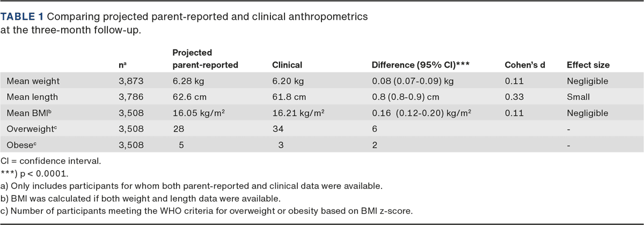The height and width of the screenshot is (225, 644).
Task: Select the Small effect size cell
Action: tap(578, 97)
